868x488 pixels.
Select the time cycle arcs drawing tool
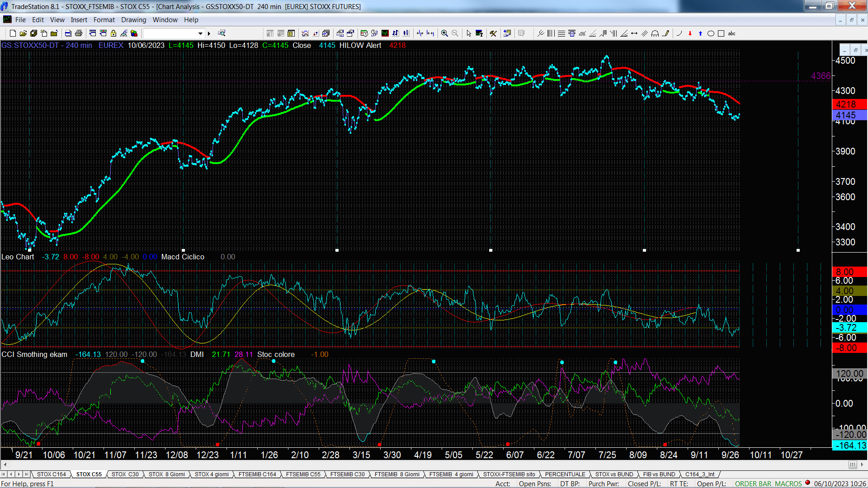(655, 33)
